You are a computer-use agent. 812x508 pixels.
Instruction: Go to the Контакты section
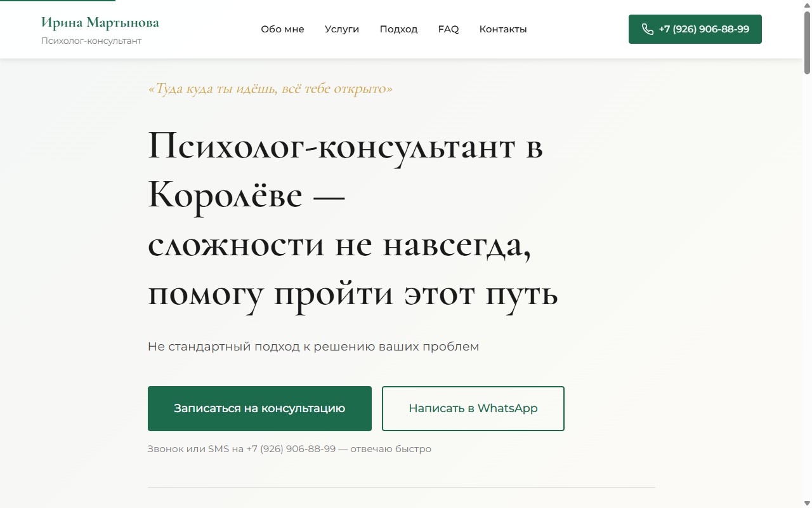coord(503,29)
